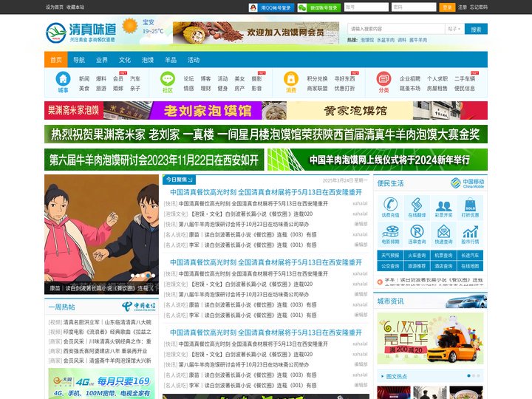The image size is (532, 399).
Task: Click the 在线地图 tile
Action: (470, 266)
